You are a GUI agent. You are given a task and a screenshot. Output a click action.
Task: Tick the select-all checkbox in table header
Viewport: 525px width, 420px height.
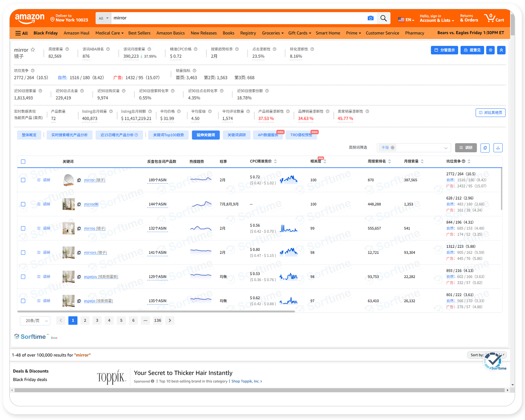[x=23, y=162]
